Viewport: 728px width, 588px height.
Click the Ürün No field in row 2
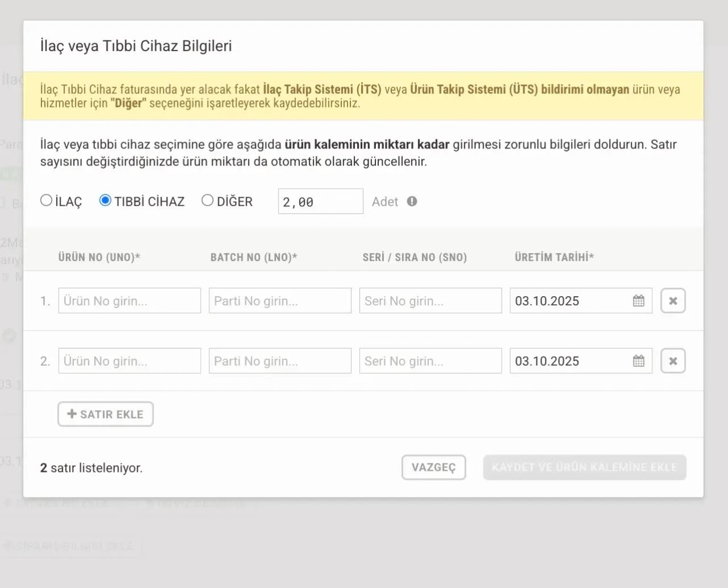130,361
